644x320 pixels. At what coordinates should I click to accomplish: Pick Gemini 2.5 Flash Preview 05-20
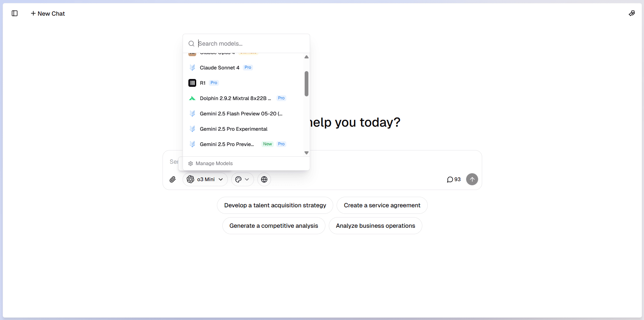coord(243,114)
